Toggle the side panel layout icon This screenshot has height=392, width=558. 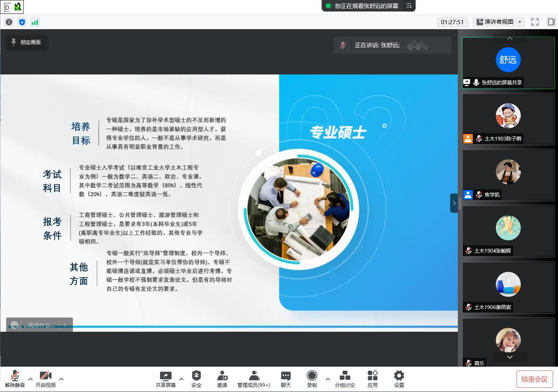[x=551, y=22]
